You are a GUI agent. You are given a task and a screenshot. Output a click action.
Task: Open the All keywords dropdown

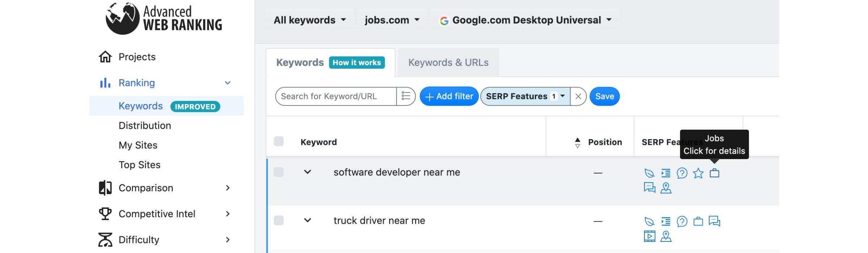[x=310, y=20]
